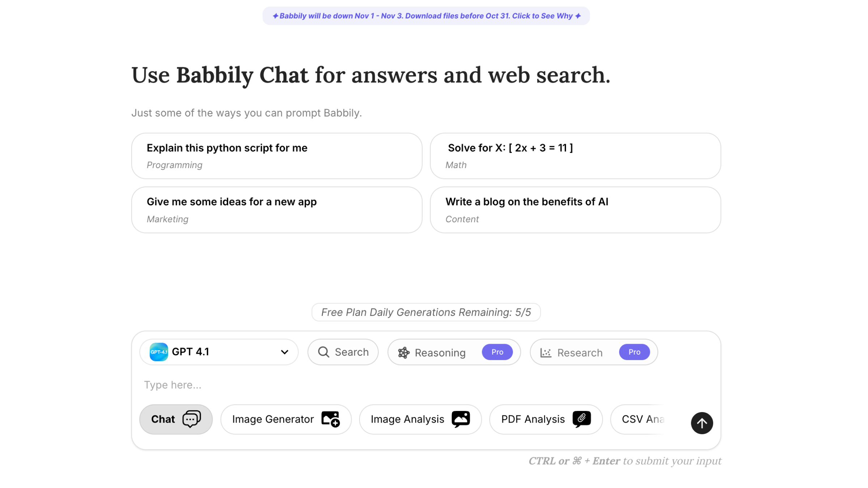Screen dimensions: 868x488
Task: Open the GPT 4.1 model dropdown
Action: click(x=219, y=352)
